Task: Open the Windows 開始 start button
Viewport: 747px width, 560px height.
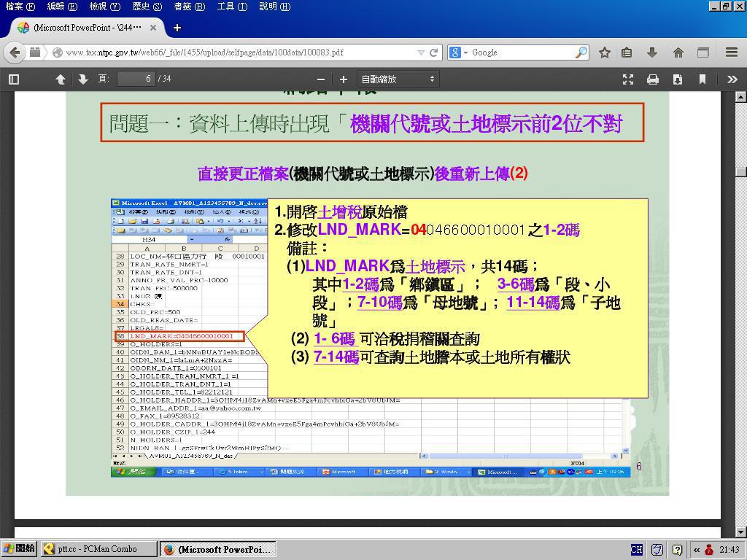Action: click(19, 549)
